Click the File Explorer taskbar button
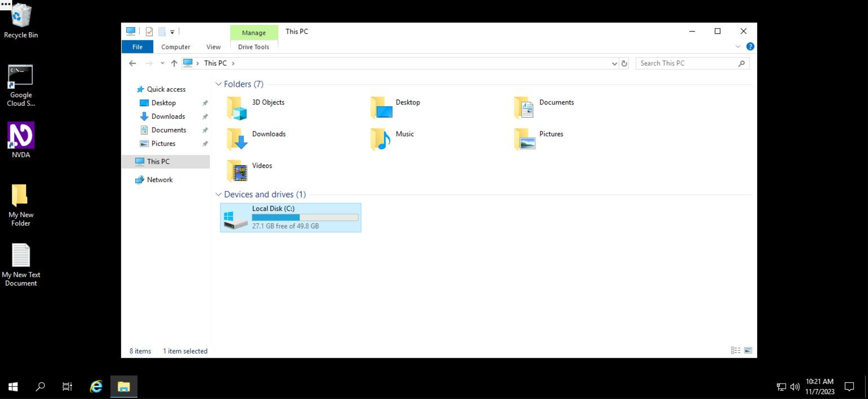The height and width of the screenshot is (399, 868). tap(123, 387)
